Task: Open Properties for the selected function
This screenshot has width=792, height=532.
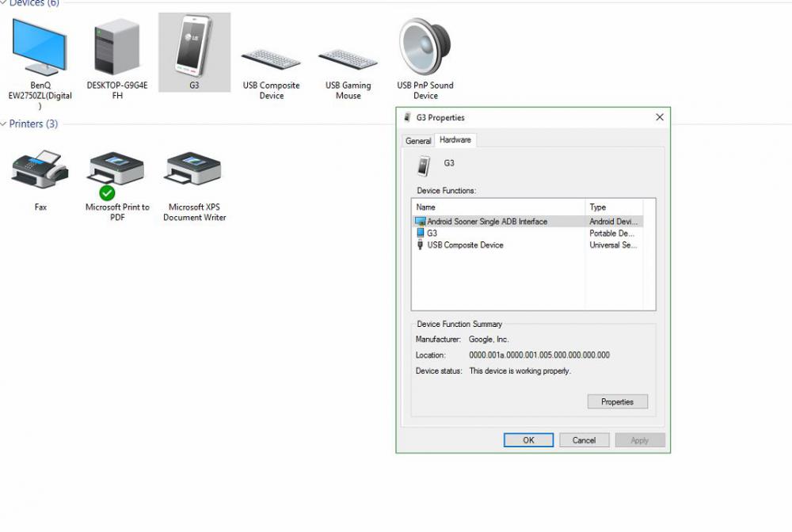Action: click(617, 401)
